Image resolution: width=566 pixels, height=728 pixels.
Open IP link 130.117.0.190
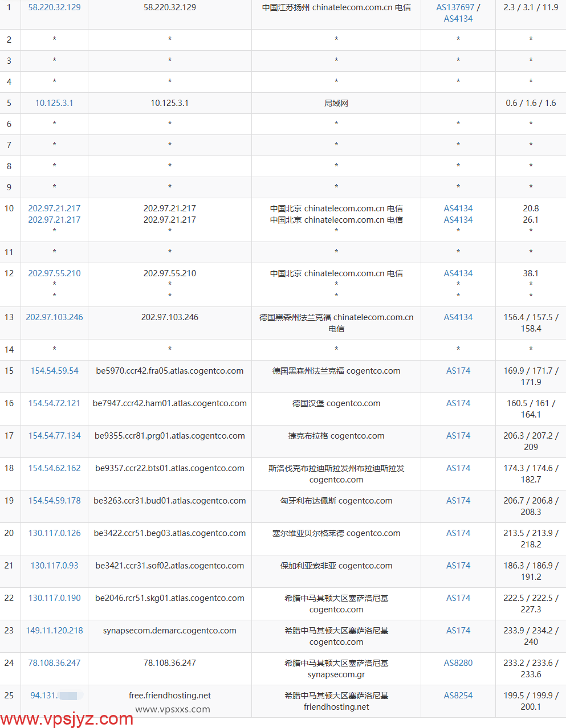[54, 598]
